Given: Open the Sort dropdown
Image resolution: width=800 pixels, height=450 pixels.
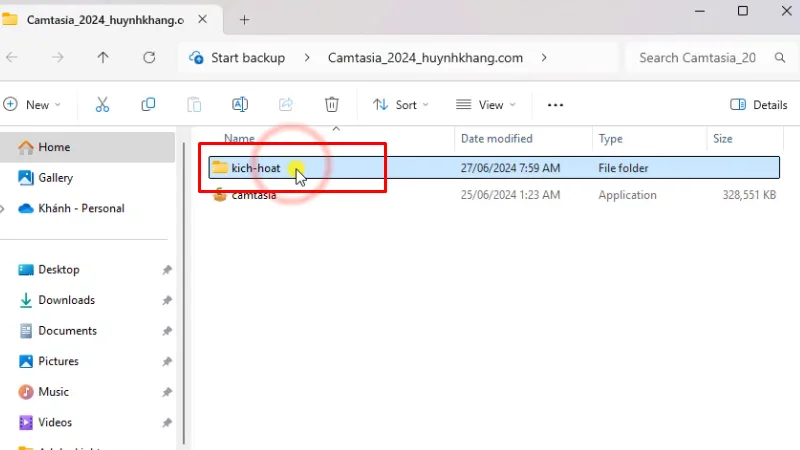Looking at the screenshot, I should pos(400,104).
